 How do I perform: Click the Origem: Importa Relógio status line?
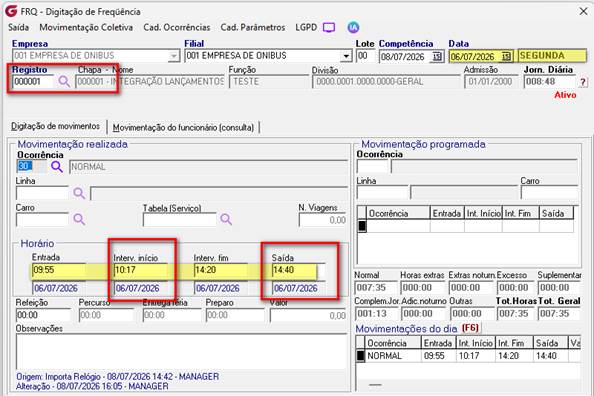pos(117,377)
